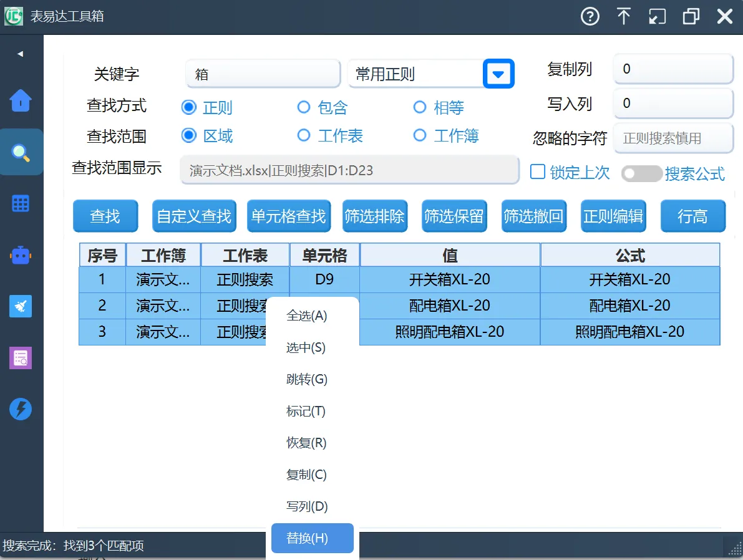Image resolution: width=743 pixels, height=560 pixels.
Task: Check the 锁定上次 checkbox
Action: 537,172
